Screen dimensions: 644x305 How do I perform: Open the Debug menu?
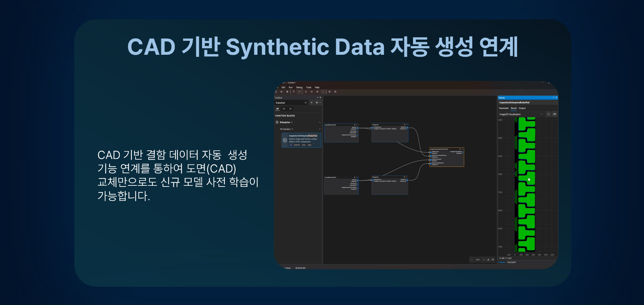pyautogui.click(x=299, y=87)
